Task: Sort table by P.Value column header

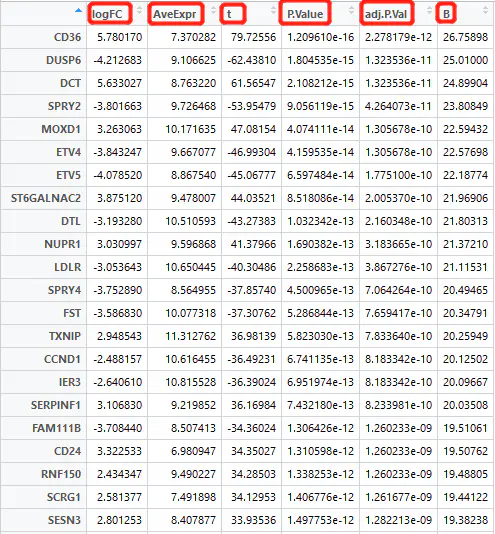Action: [x=305, y=14]
